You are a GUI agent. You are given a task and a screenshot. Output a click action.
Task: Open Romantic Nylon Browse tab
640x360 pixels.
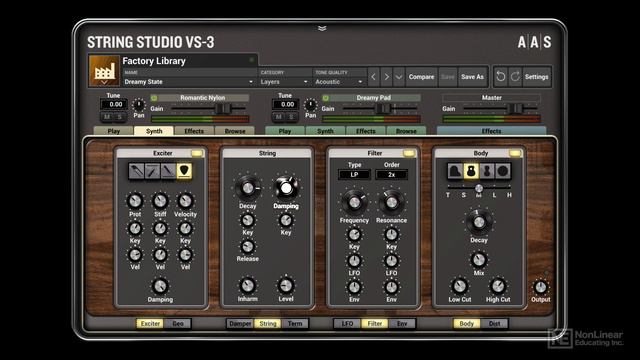coord(235,131)
